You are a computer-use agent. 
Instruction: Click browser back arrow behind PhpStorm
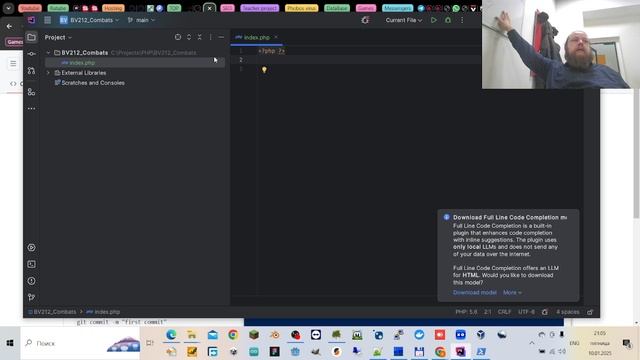tap(9, 26)
